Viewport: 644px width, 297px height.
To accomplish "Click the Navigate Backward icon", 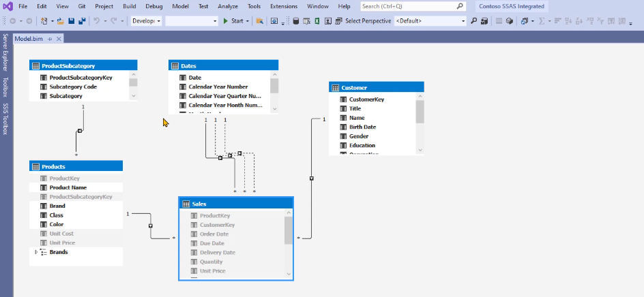I will (x=13, y=21).
